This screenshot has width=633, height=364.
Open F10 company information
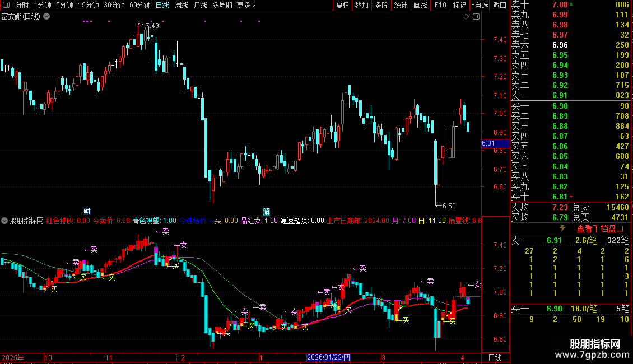440,5
